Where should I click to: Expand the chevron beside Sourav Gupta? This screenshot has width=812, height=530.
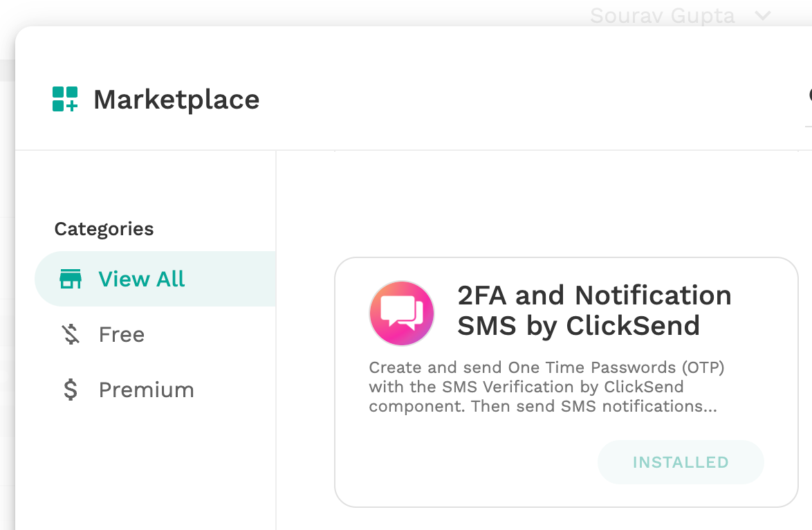click(x=763, y=15)
